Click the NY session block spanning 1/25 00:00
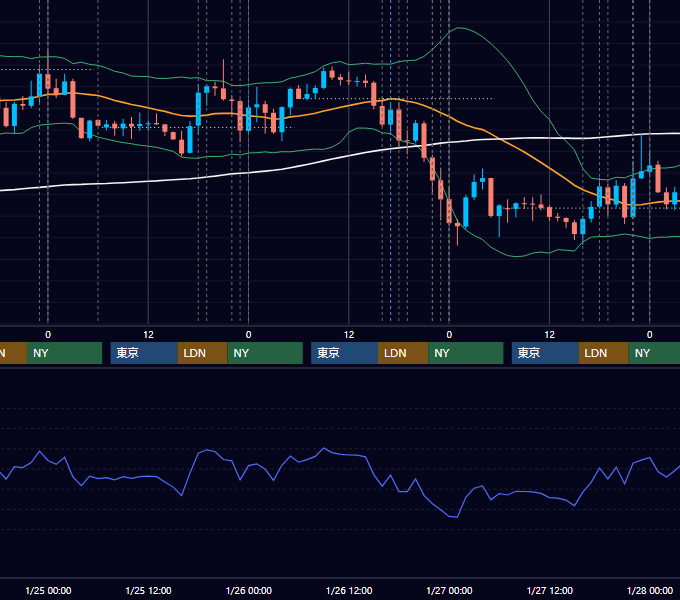 64,353
